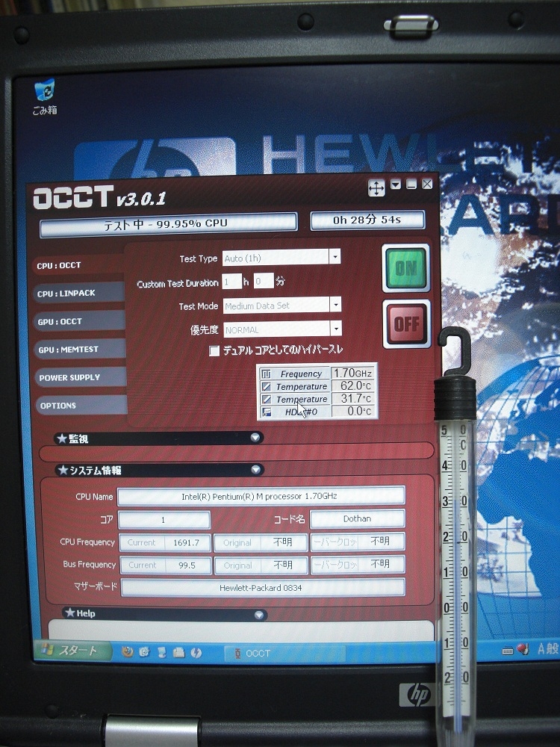Launch the first orange quick launch icon

(127, 651)
